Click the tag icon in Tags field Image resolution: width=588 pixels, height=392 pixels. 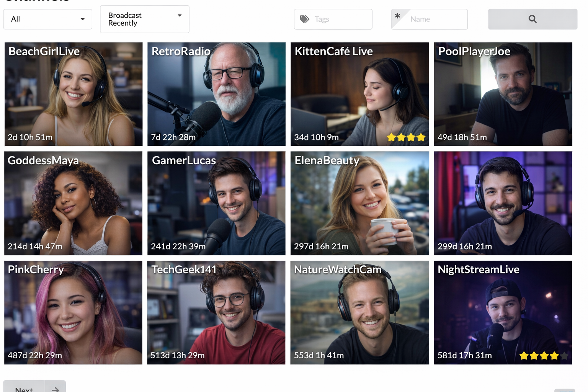point(304,19)
